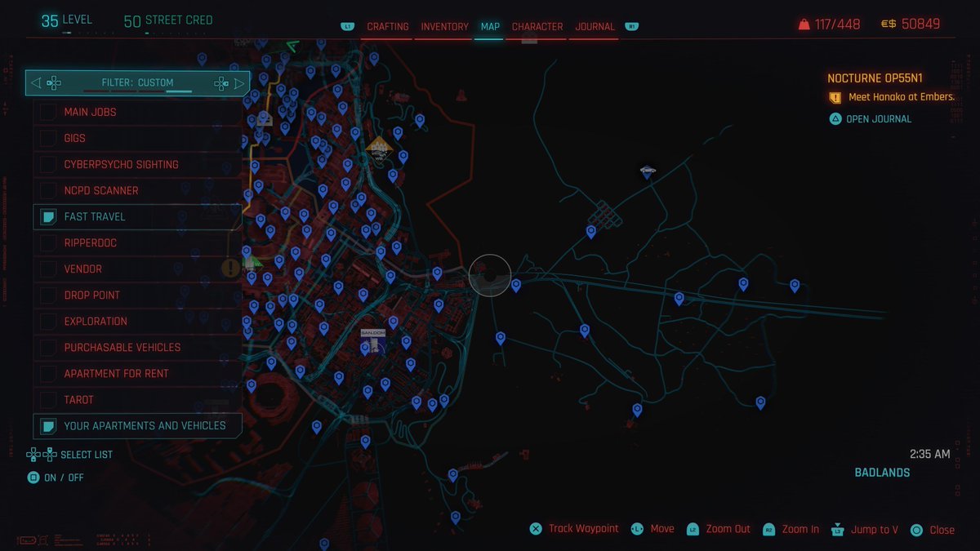Open the Inventory tab
This screenshot has width=980, height=551.
click(x=444, y=26)
